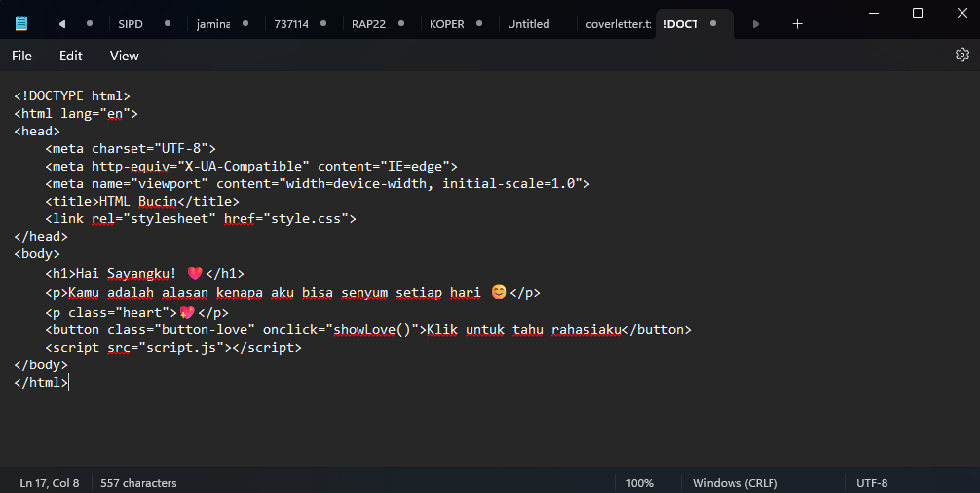
Task: Click the Windows (CRLF) line ending indicator
Action: [735, 483]
